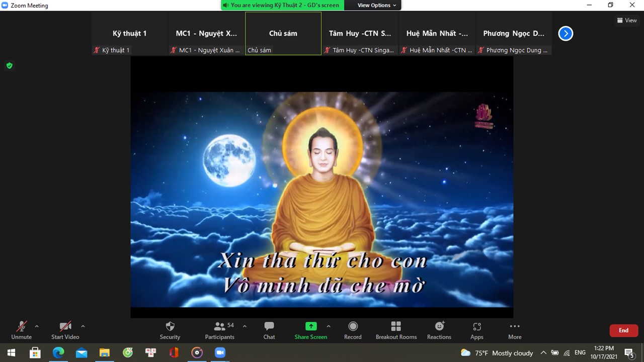
Task: Open the weather widget showing 75°F
Action: point(497,353)
